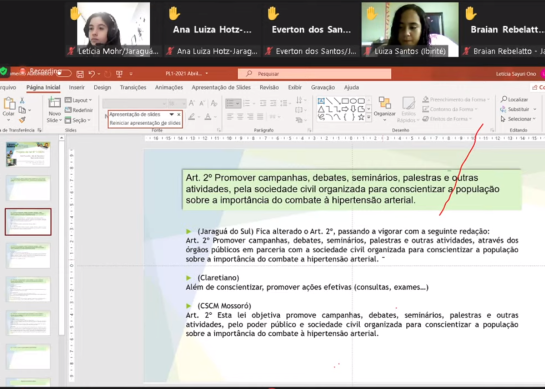Click the green shield encryption icon

(4, 71)
